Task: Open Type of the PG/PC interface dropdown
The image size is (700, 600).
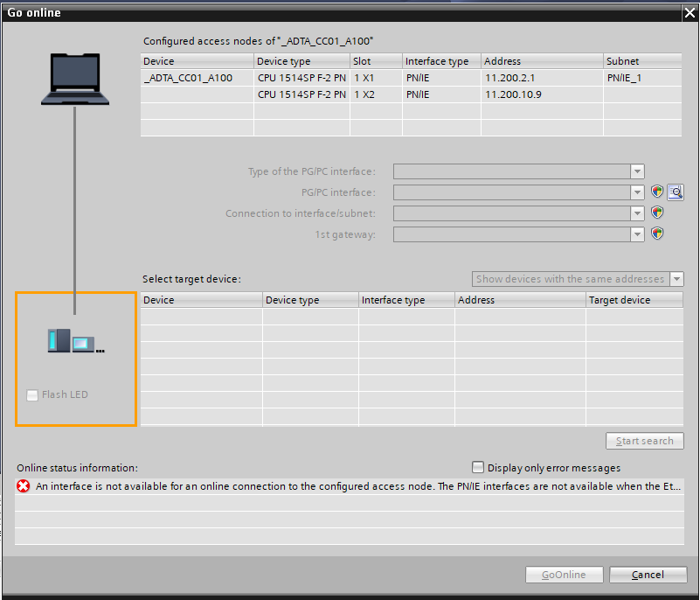Action: (x=637, y=171)
